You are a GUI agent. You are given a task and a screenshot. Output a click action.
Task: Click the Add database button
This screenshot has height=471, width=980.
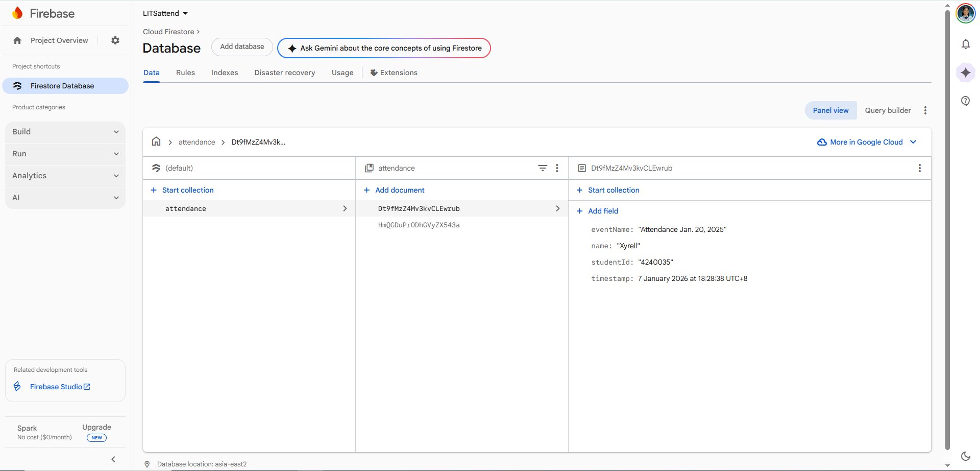click(x=241, y=46)
